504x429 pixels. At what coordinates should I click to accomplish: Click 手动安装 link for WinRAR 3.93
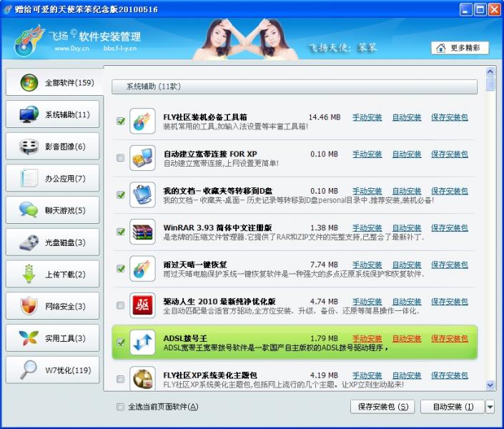pos(367,228)
